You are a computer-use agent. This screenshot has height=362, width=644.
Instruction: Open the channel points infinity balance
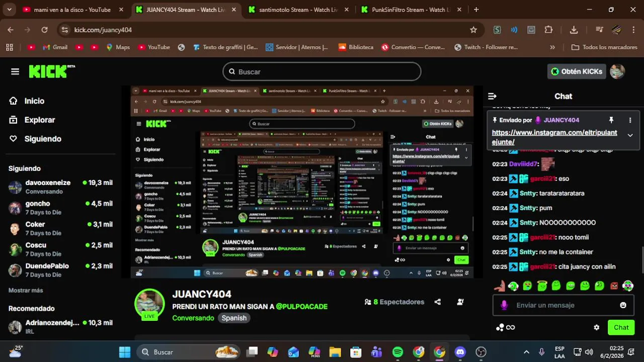point(506,327)
